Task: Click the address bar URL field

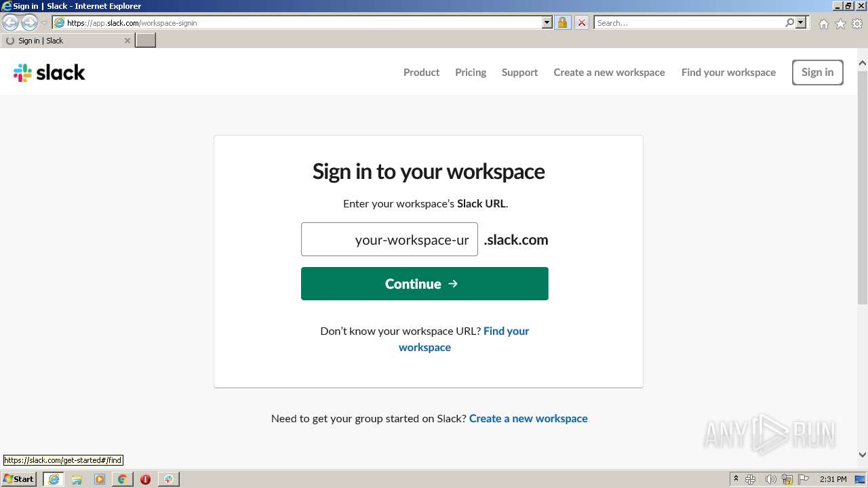Action: [303, 22]
